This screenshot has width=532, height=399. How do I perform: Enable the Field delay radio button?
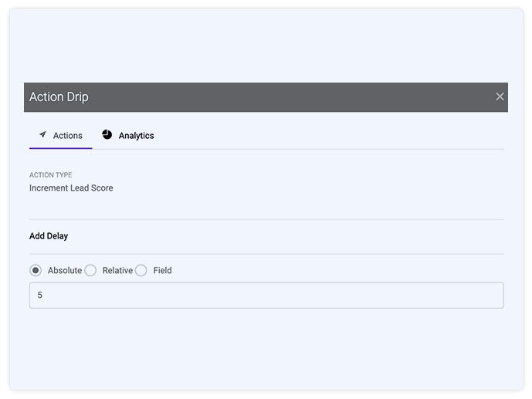point(141,270)
